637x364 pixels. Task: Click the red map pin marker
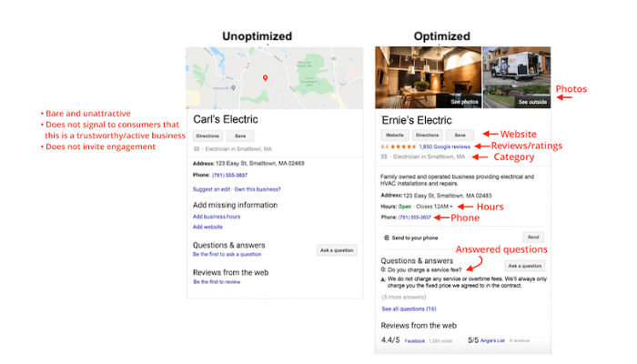[264, 78]
